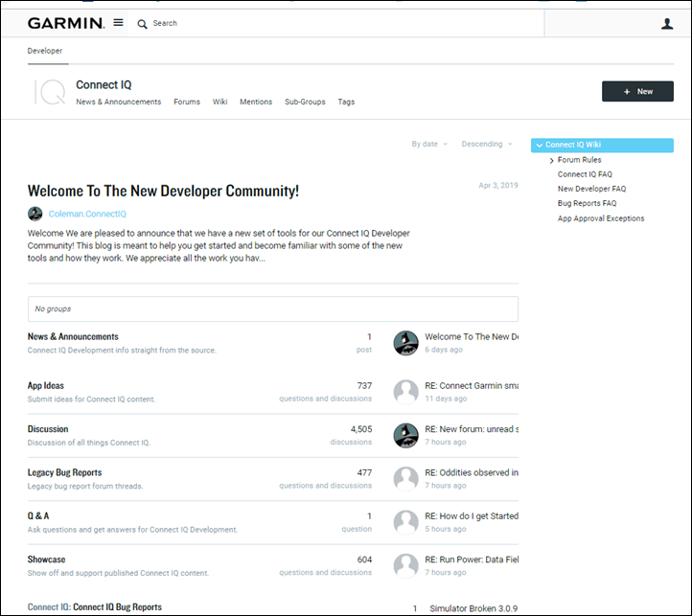Click the 604 count for Showcase
The height and width of the screenshot is (616, 692).
point(364,559)
